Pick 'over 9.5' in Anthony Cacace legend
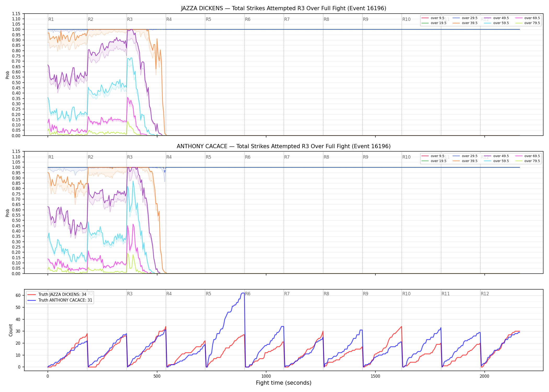Image resolution: width=549 pixels, height=392 pixels. 437,156
